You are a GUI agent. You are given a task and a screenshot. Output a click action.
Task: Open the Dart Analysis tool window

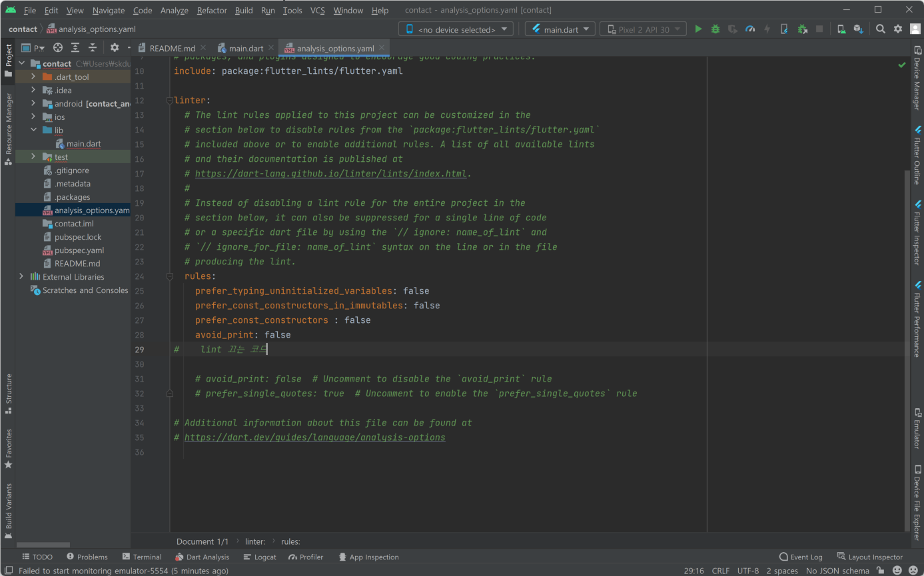203,557
